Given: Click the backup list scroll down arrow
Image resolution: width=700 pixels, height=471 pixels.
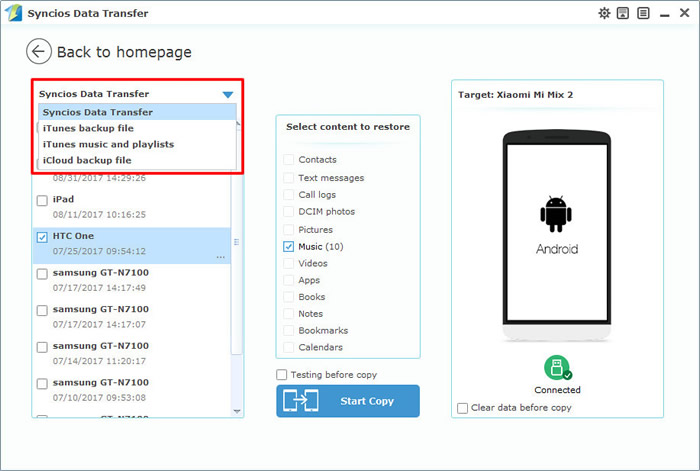Looking at the screenshot, I should 237,411.
